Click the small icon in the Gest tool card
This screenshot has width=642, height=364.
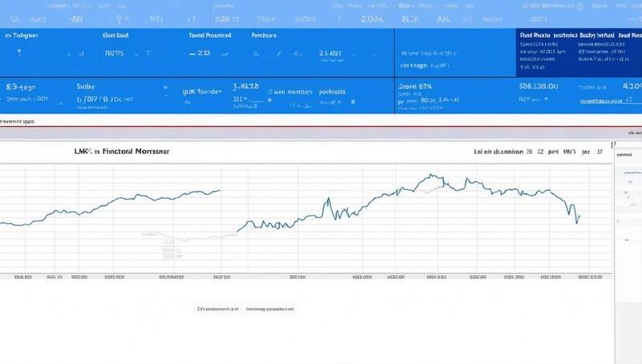[x=148, y=55]
